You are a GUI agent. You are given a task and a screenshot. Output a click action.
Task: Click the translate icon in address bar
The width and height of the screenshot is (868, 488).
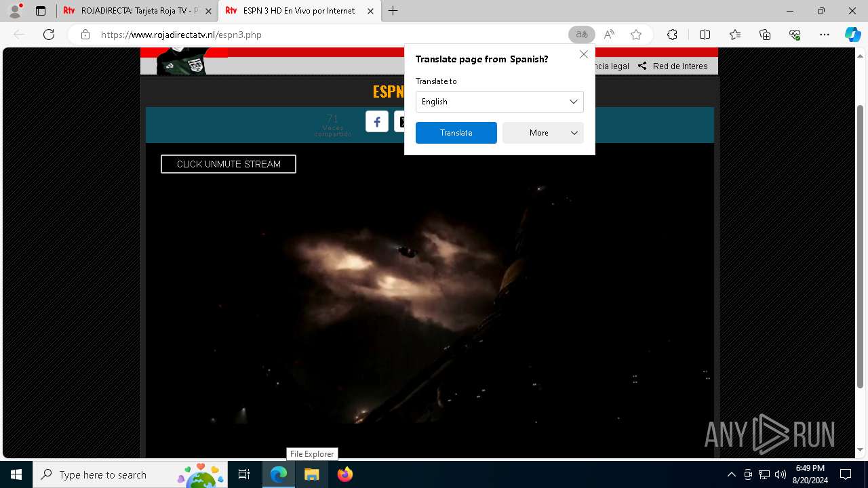coord(582,35)
